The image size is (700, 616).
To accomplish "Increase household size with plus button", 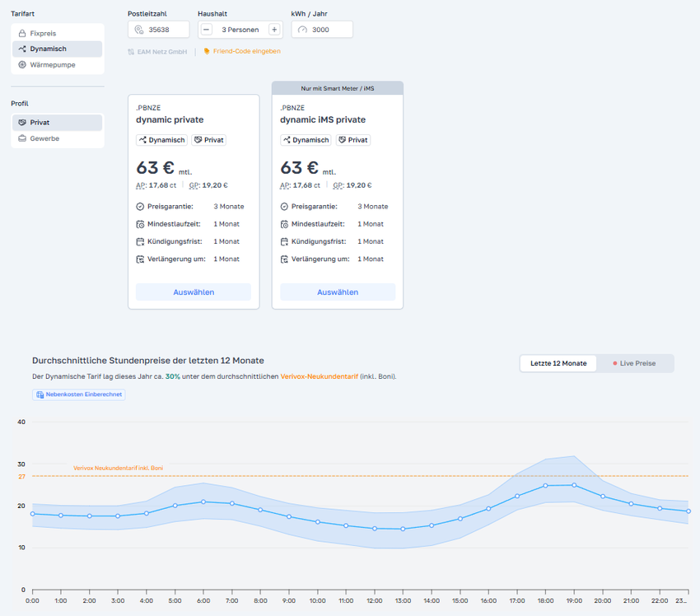I will click(274, 30).
